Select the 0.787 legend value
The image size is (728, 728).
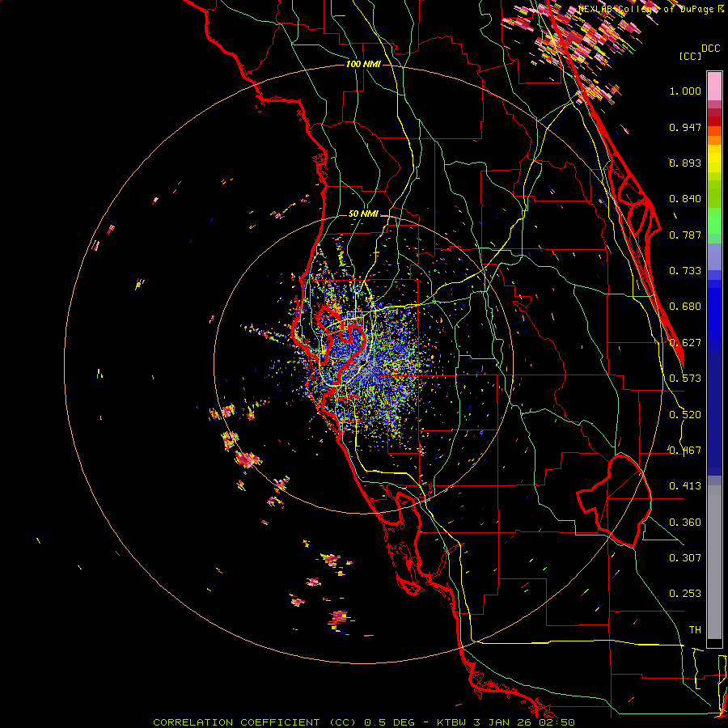pos(685,235)
